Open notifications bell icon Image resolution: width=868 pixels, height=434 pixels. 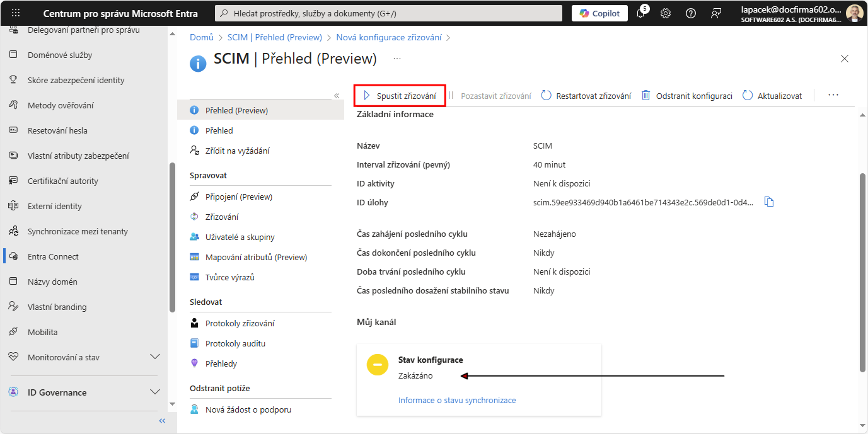(640, 13)
